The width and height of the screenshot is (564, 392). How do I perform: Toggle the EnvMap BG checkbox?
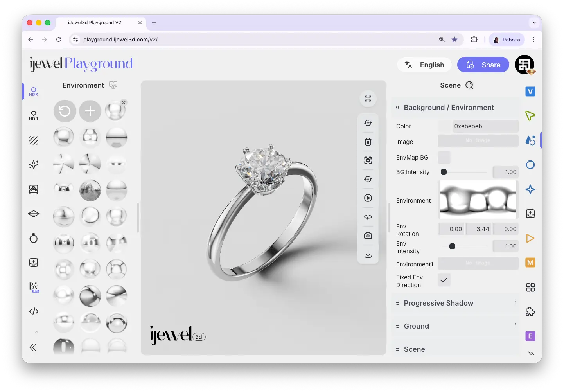point(444,157)
